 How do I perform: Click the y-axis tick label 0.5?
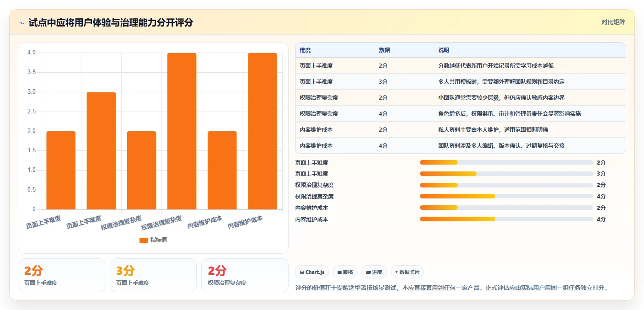click(32, 190)
